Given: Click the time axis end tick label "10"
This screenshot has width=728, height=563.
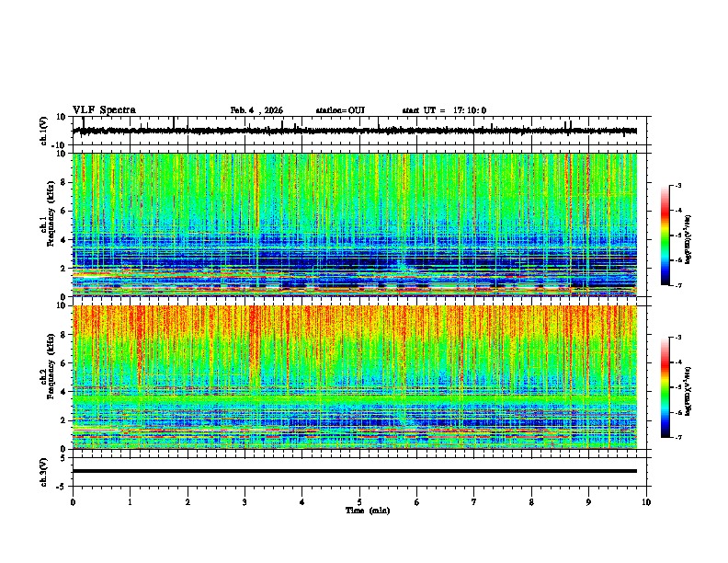Looking at the screenshot, I should click(646, 502).
